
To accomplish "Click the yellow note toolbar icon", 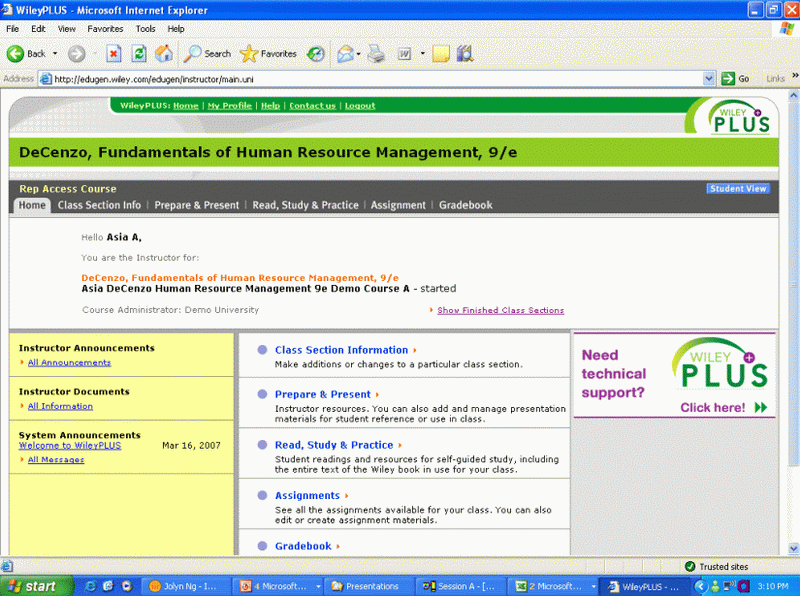I will tap(441, 54).
